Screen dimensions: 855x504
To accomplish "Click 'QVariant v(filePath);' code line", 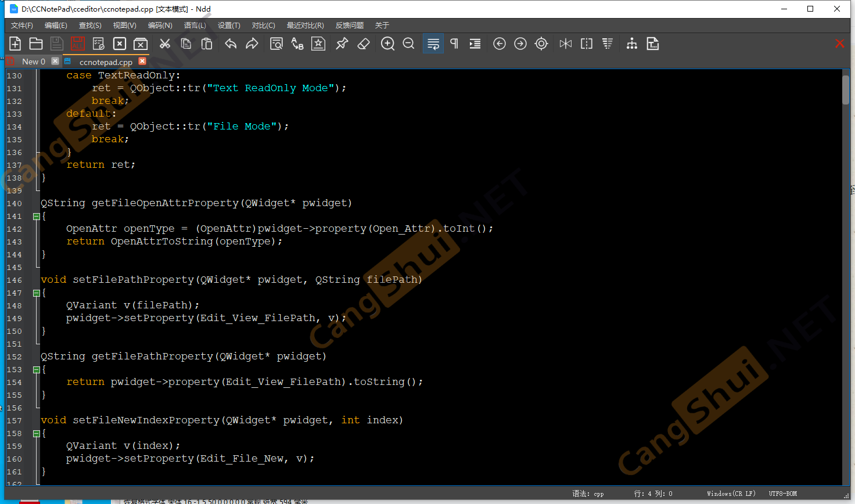I will pos(132,305).
